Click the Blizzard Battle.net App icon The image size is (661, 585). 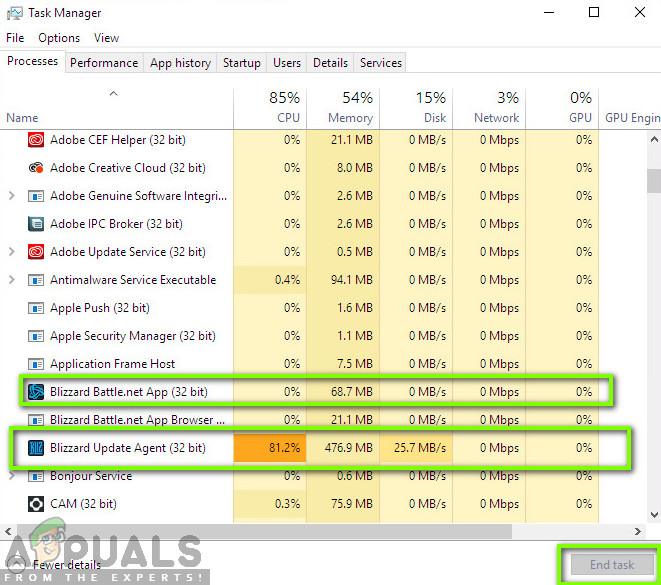[x=36, y=392]
